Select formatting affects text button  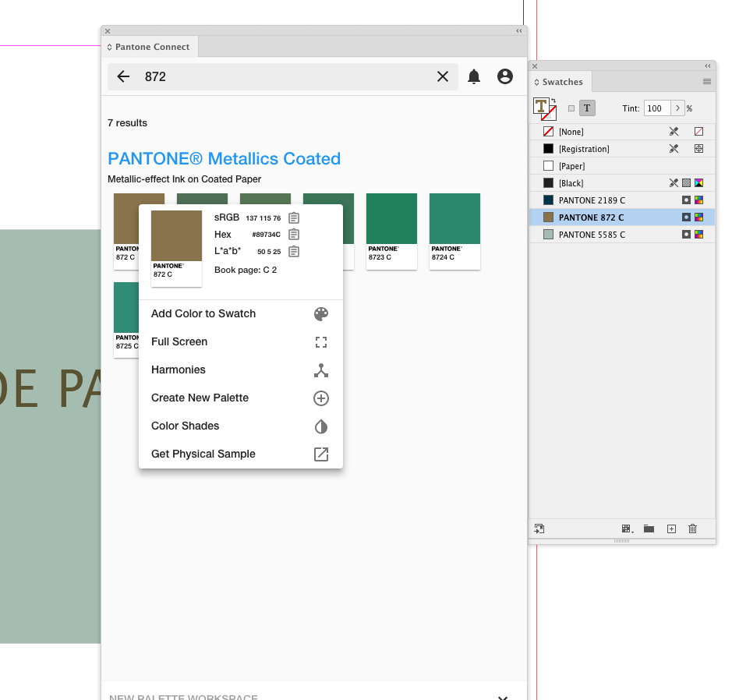(587, 108)
